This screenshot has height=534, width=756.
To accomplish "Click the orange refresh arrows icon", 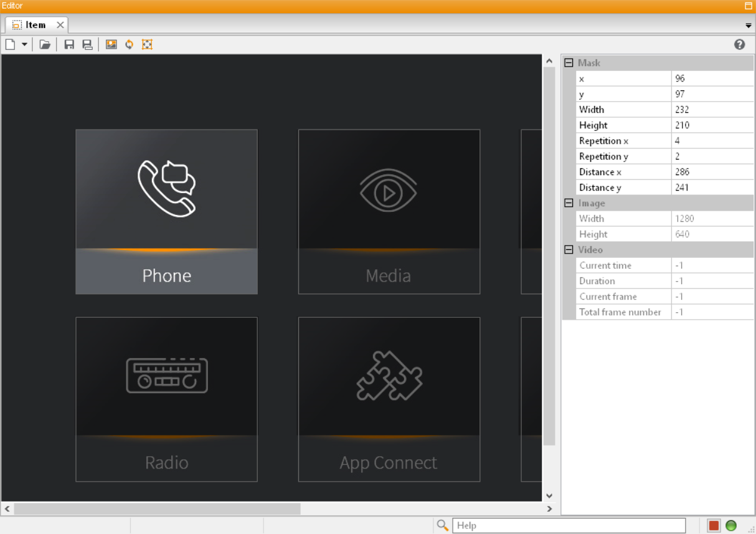I will (x=129, y=44).
